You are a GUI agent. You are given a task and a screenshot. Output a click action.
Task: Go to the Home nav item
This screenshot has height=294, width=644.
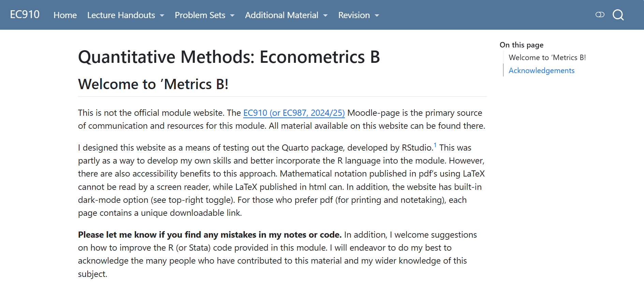(65, 15)
